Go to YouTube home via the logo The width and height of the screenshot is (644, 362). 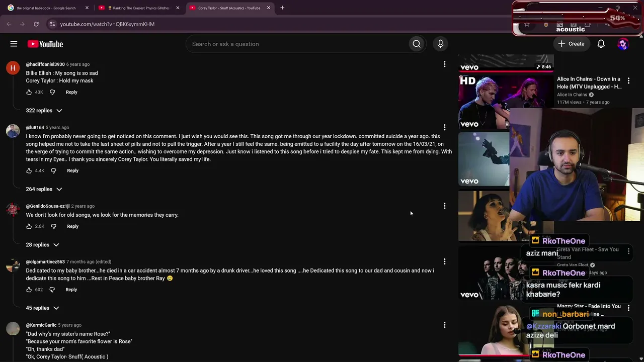[x=45, y=44]
